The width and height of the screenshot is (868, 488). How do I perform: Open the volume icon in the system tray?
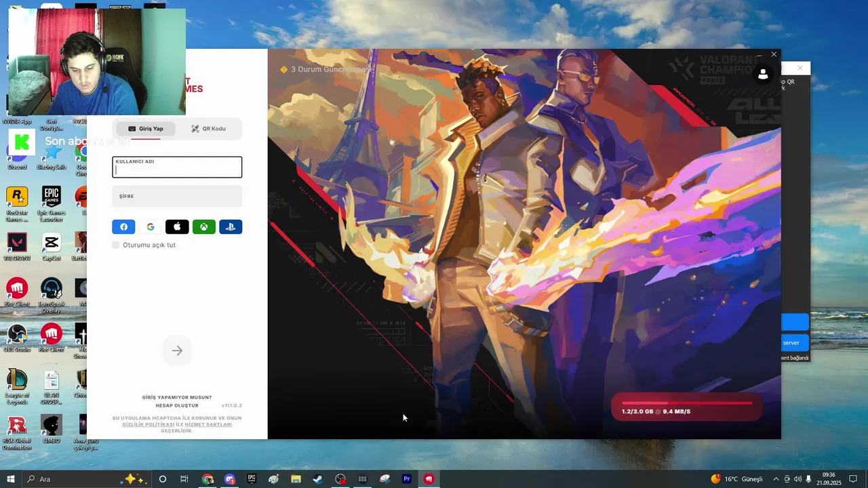(x=797, y=479)
